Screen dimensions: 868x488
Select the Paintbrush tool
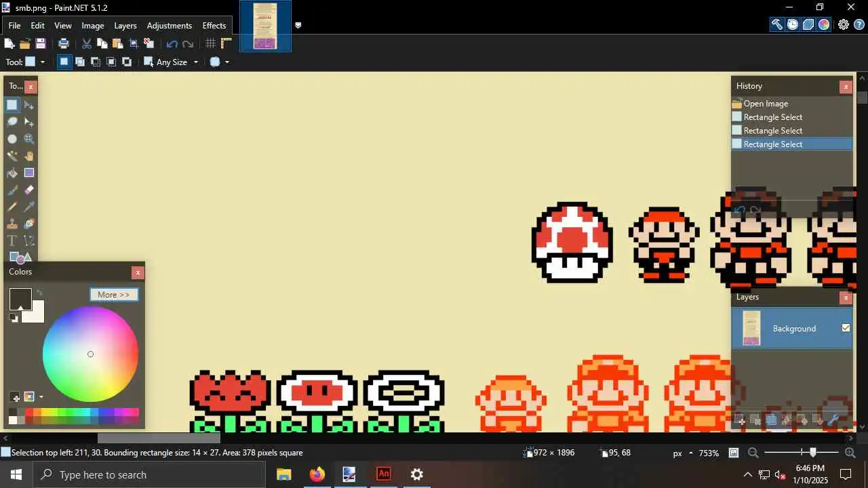(x=12, y=190)
